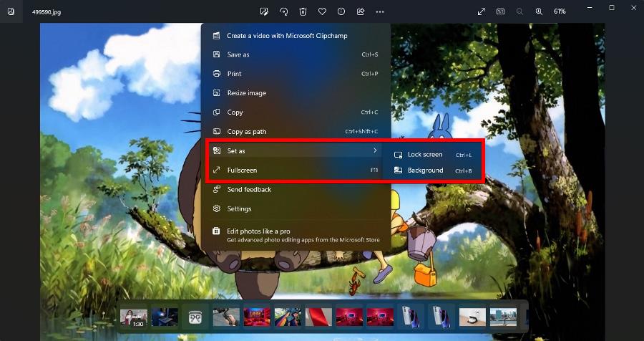
Task: Show file info with the info icon
Action: [341, 11]
